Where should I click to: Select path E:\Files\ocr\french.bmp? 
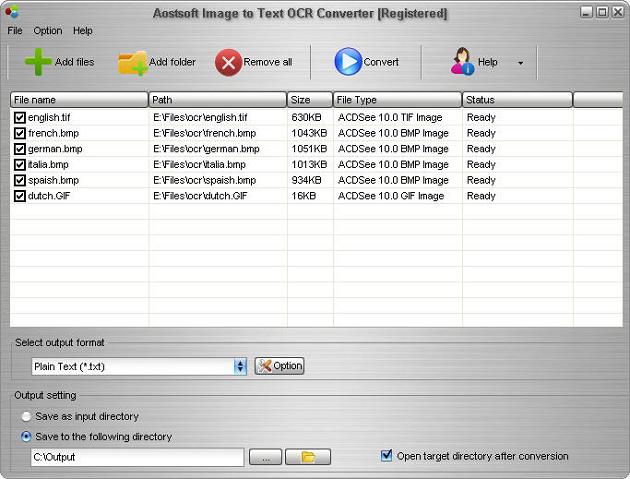pyautogui.click(x=205, y=133)
